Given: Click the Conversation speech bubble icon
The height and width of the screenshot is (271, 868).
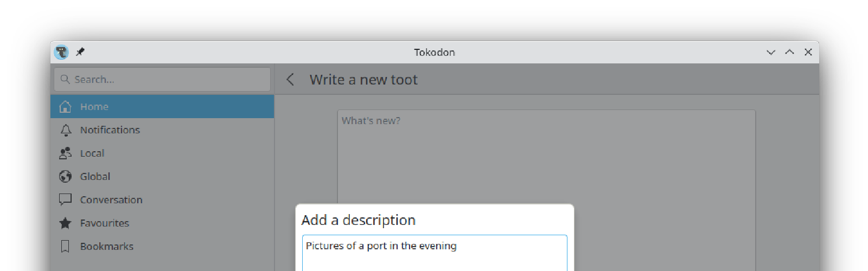Looking at the screenshot, I should pos(65,200).
